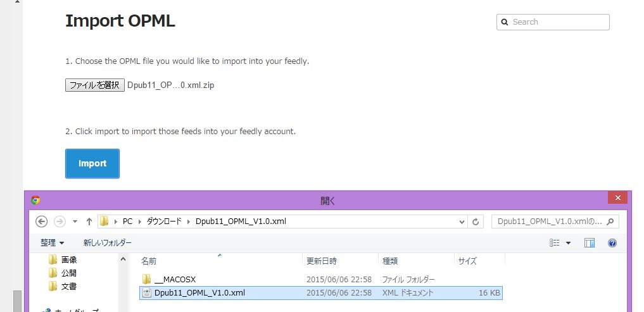Click ファイル フォルダー type cell
This screenshot has height=312, width=644.
[408, 280]
